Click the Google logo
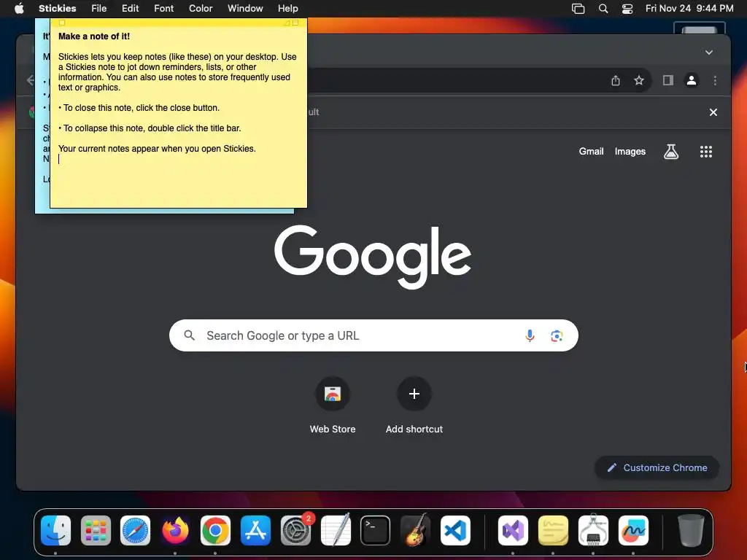Image resolution: width=747 pixels, height=560 pixels. [373, 257]
